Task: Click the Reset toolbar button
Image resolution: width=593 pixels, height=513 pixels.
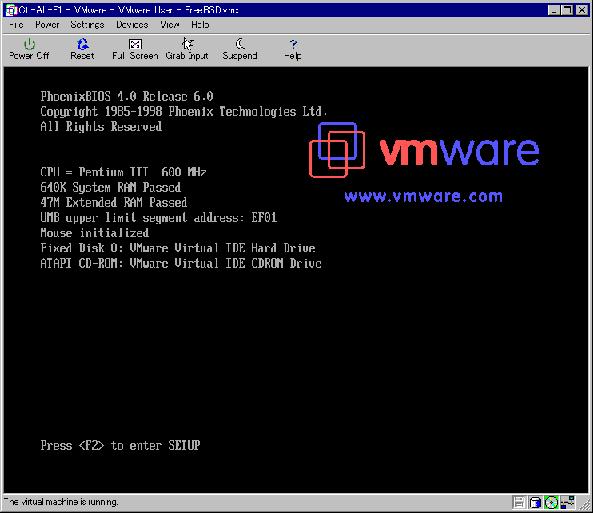Action: [82, 49]
